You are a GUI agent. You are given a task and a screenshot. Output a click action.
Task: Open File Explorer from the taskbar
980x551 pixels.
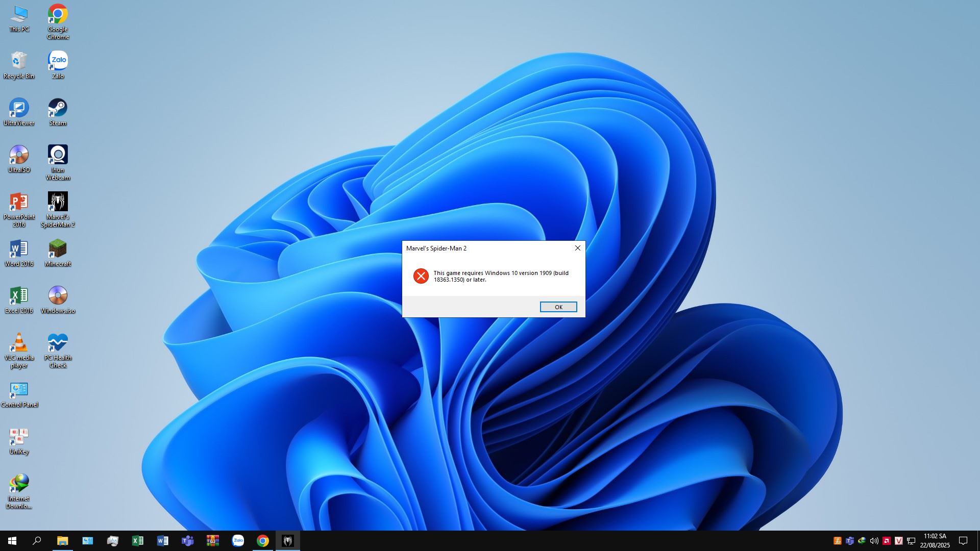coord(62,541)
